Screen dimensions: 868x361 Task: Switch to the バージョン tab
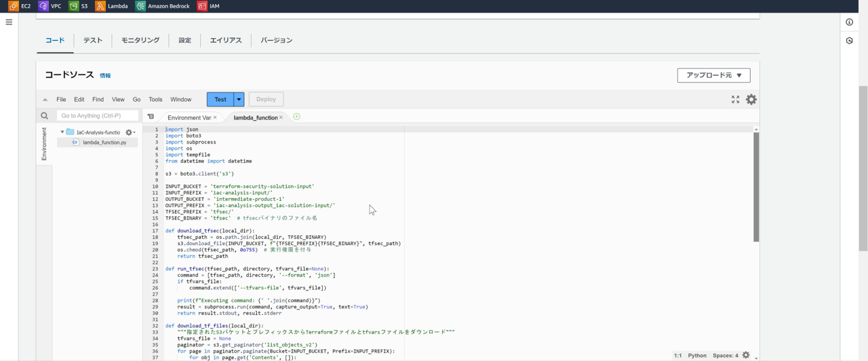[277, 41]
